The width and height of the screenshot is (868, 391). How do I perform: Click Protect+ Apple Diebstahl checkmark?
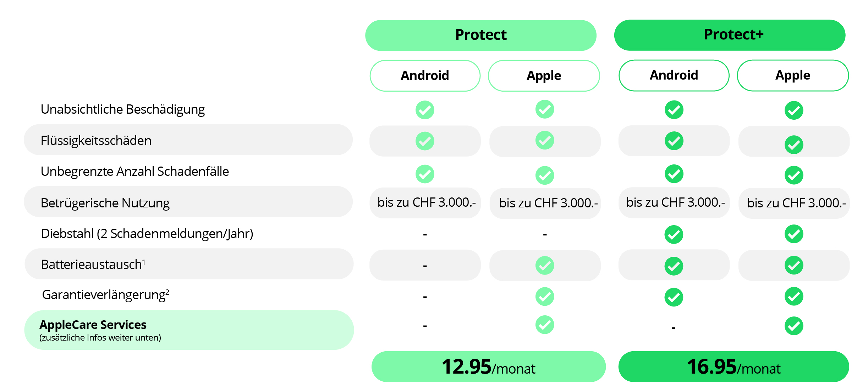[x=794, y=234]
